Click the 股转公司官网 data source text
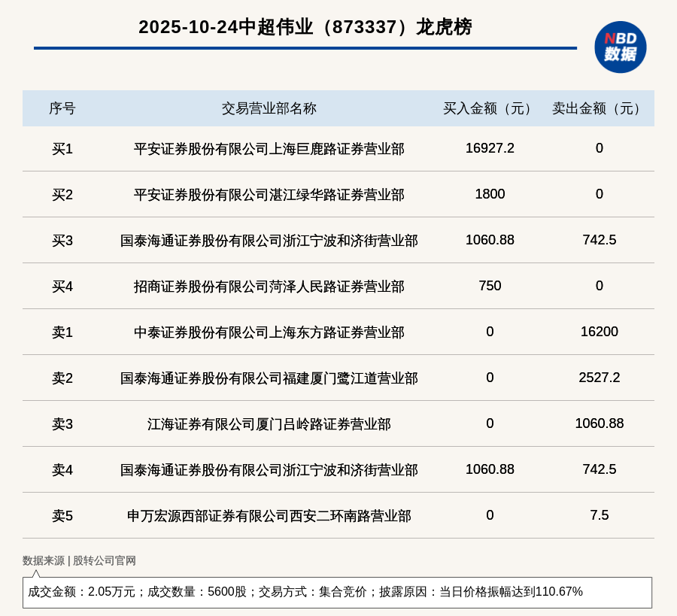The height and width of the screenshot is (616, 677). pos(105,560)
